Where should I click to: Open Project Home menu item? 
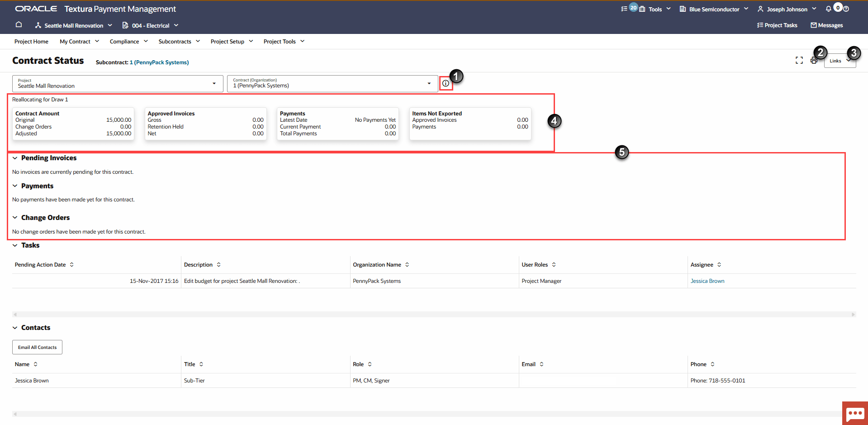[x=31, y=42]
